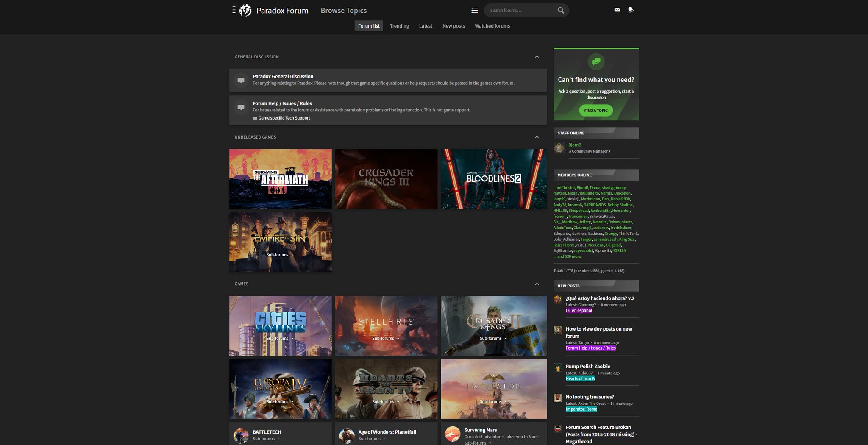Click avatar next to How to view dev posts
The width and height of the screenshot is (868, 445).
click(558, 330)
